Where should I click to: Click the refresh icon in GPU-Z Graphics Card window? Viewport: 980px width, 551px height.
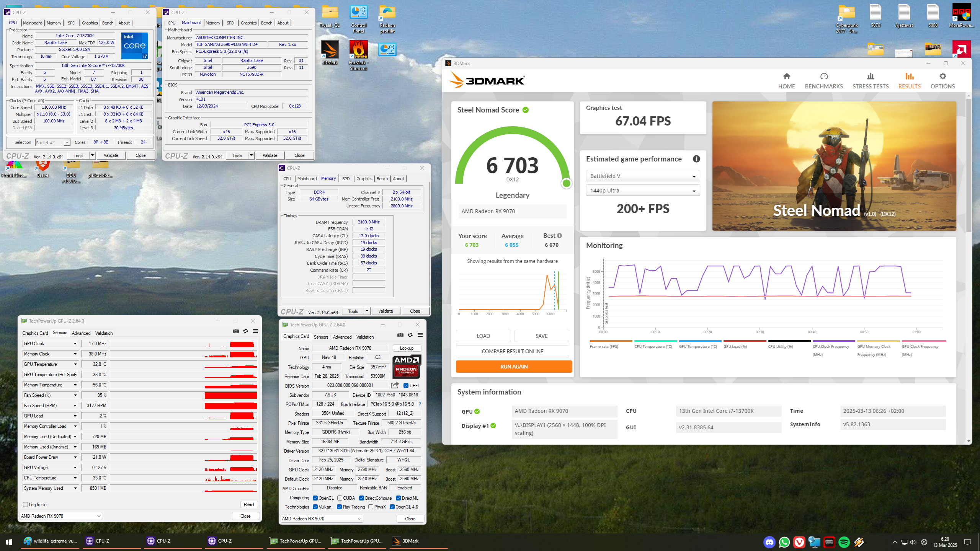(410, 335)
